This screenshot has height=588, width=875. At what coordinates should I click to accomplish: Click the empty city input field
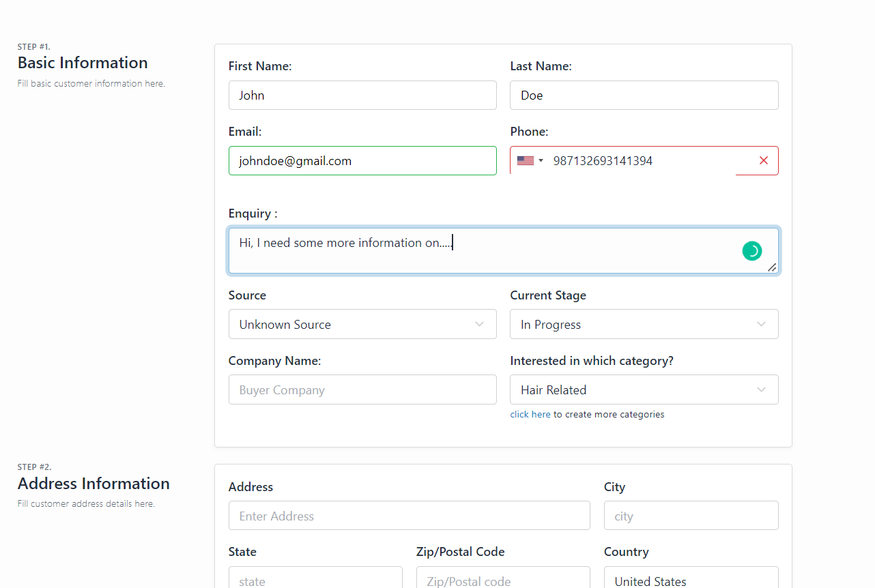(x=691, y=515)
